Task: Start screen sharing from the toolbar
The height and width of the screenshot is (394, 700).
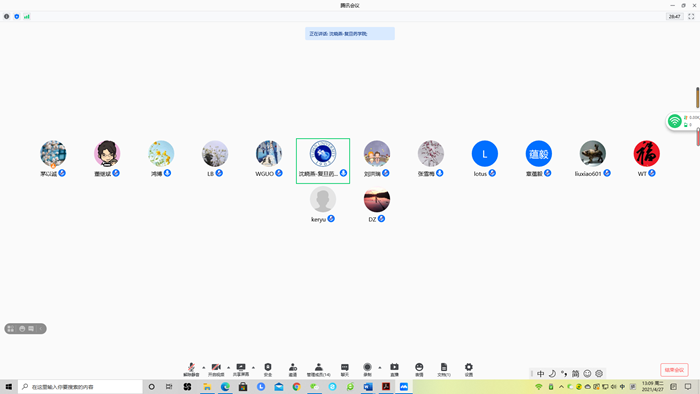Action: tap(241, 369)
